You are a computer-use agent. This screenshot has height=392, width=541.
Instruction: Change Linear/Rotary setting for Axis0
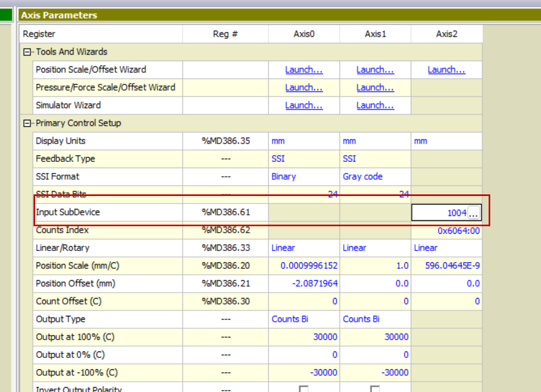click(x=304, y=248)
